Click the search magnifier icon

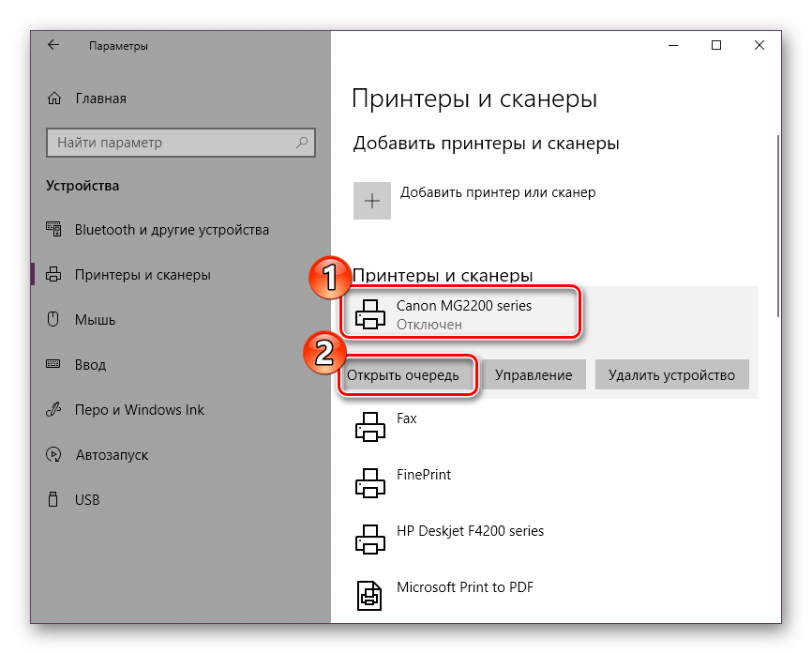(x=302, y=143)
